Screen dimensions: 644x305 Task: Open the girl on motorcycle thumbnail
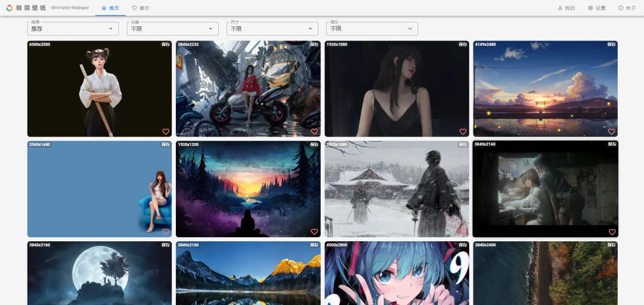[248, 89]
